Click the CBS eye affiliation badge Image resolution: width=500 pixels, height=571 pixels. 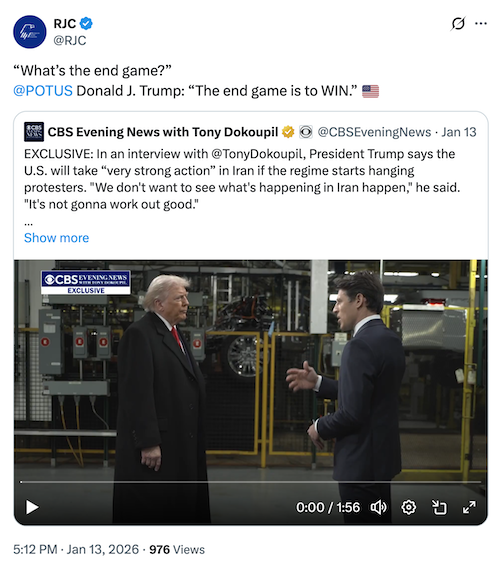306,132
